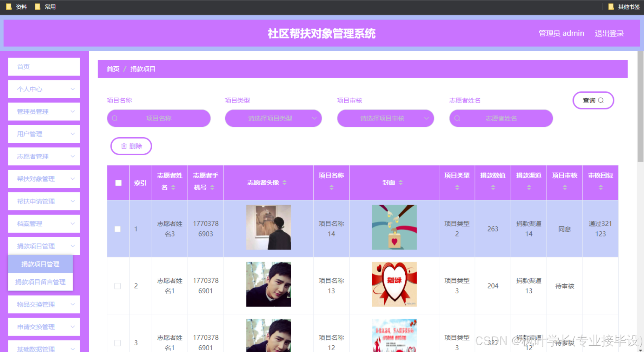This screenshot has height=352, width=644.
Task: Open the row 2 heart cover image
Action: pyautogui.click(x=394, y=284)
